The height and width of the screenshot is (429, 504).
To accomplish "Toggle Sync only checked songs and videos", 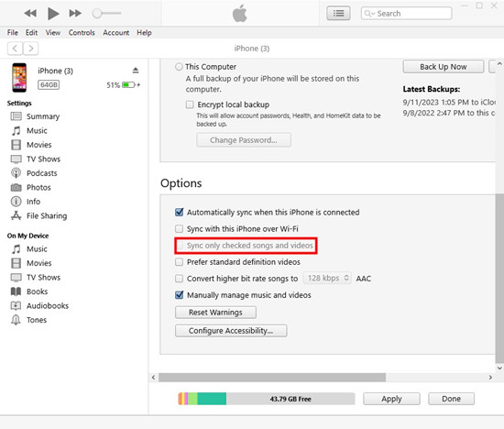I will [181, 246].
